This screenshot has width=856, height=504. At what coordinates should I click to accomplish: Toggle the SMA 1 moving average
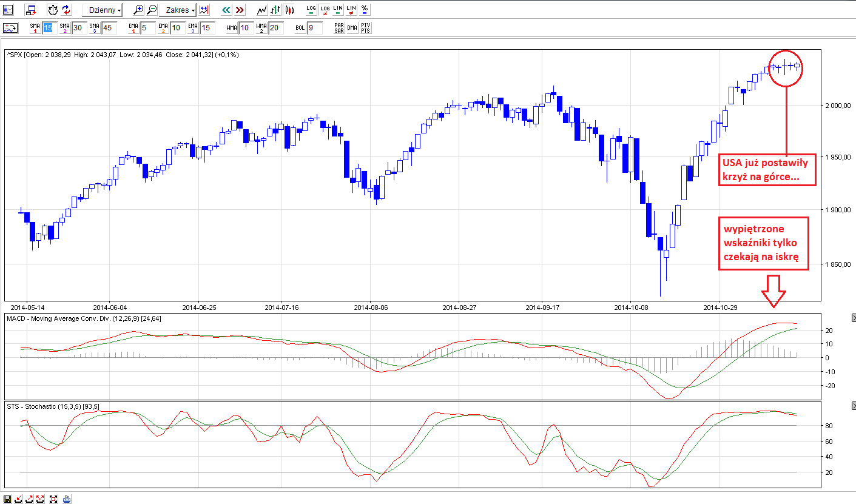[x=35, y=27]
